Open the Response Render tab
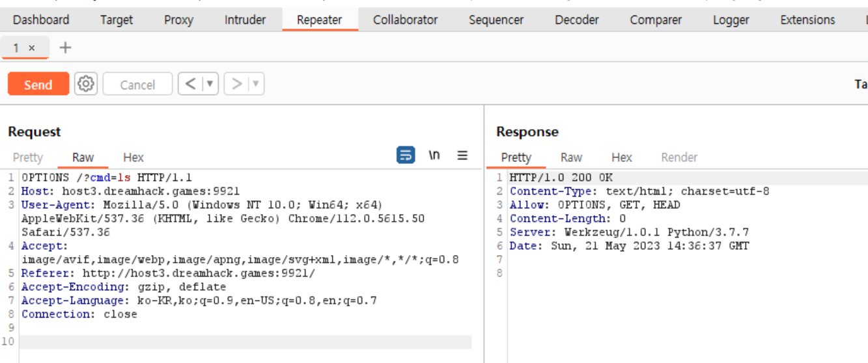The image size is (868, 363). coord(679,157)
